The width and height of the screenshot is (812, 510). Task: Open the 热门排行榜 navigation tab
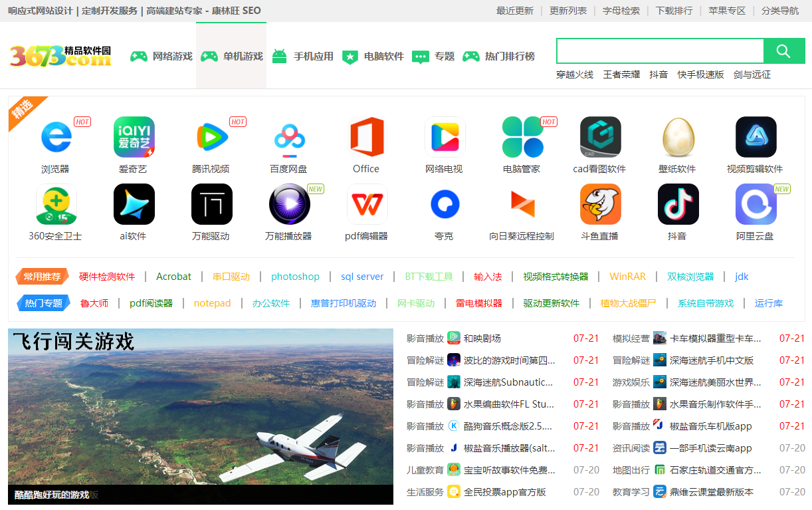[498, 56]
